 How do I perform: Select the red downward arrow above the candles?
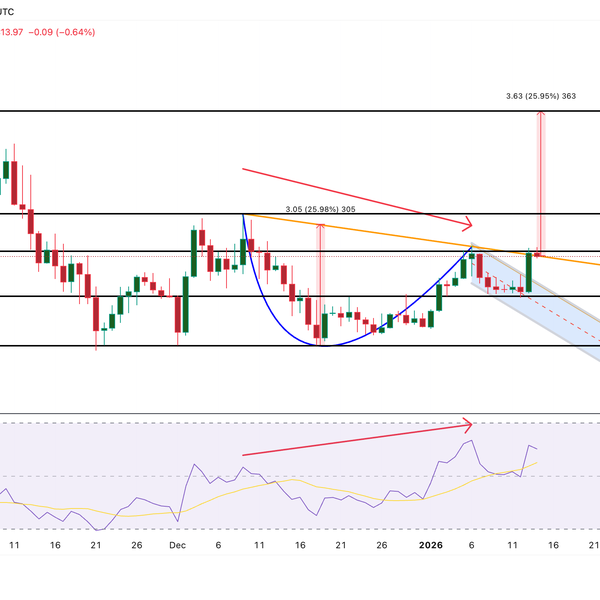point(356,197)
